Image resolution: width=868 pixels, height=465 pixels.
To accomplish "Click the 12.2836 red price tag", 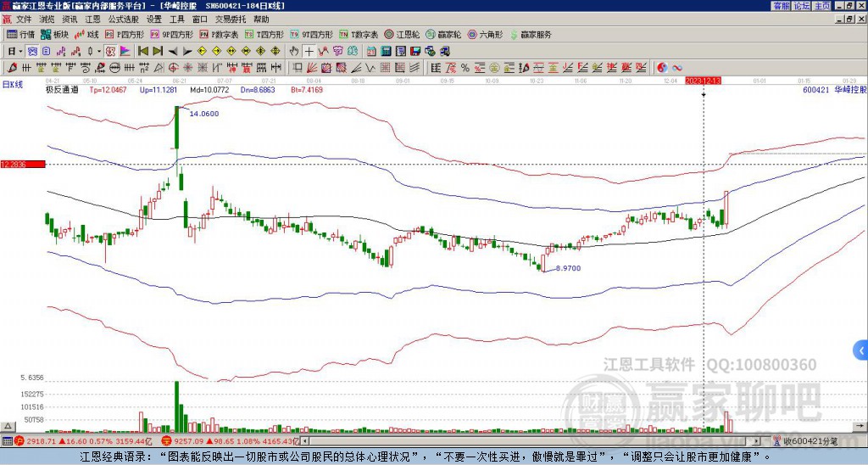I will point(23,164).
